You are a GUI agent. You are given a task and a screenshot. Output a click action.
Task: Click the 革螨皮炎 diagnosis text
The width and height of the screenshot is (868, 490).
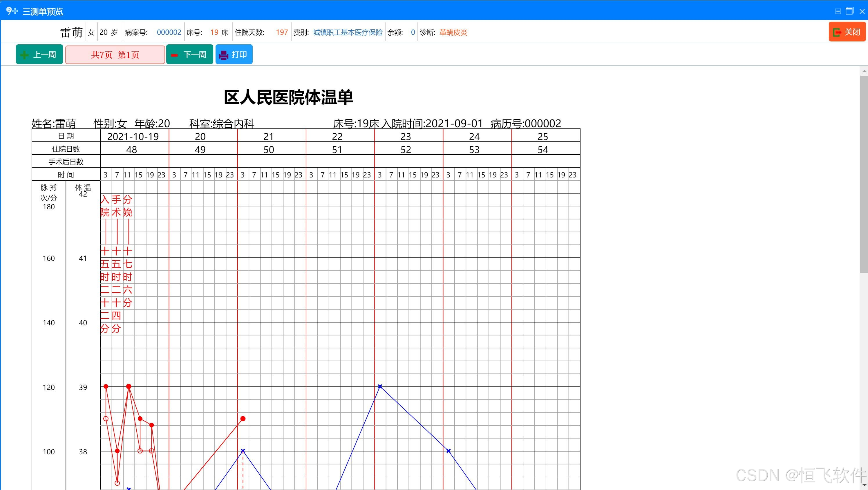point(453,32)
